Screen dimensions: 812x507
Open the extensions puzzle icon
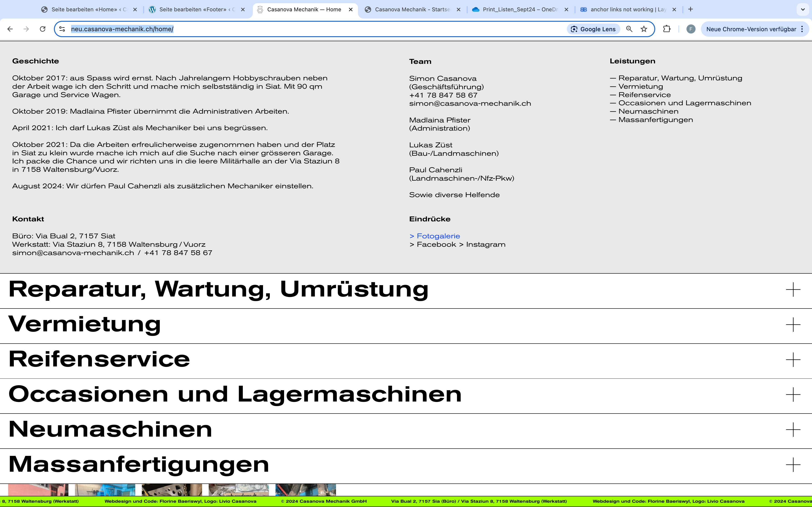point(667,29)
